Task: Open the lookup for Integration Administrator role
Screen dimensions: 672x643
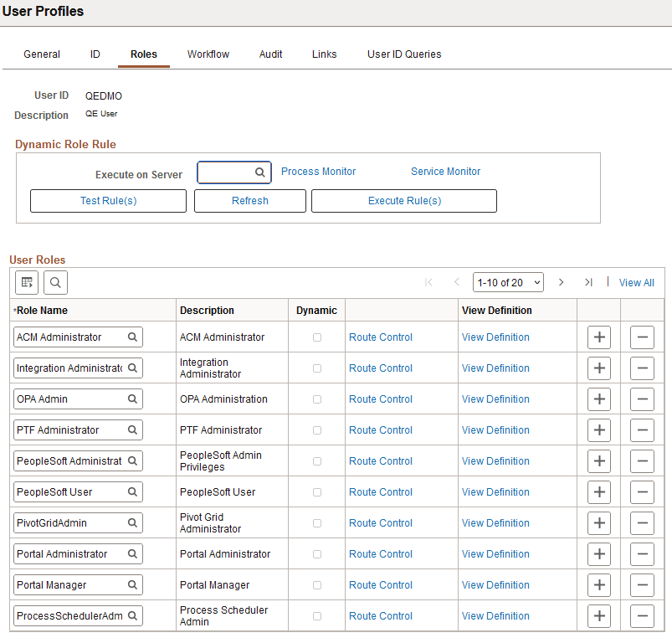Action: pos(131,368)
